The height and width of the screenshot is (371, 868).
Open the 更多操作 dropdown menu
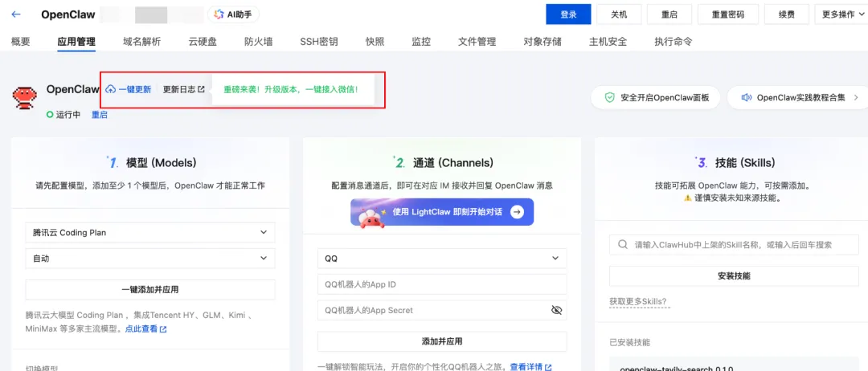[841, 14]
